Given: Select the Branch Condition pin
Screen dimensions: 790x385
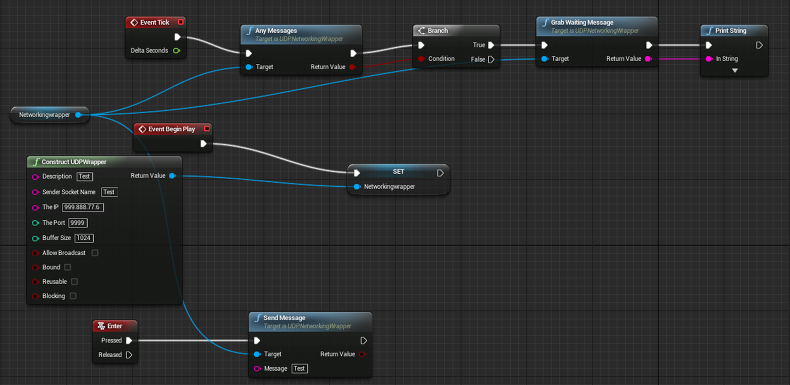Looking at the screenshot, I should point(421,59).
